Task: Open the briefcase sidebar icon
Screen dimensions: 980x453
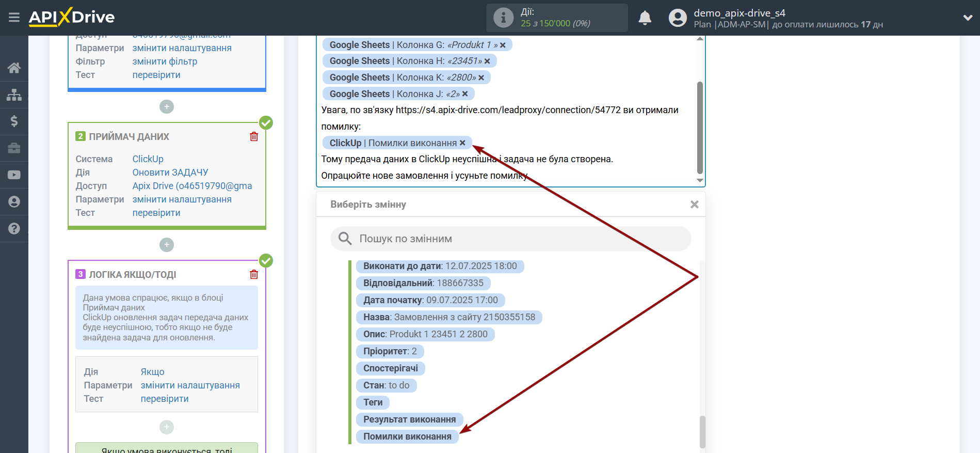Action: (14, 148)
